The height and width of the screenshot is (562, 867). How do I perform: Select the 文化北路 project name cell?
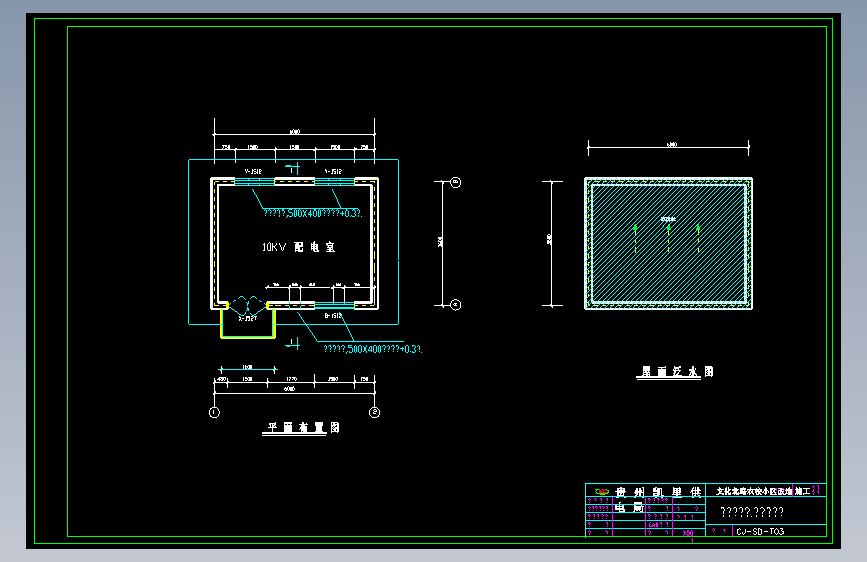754,491
